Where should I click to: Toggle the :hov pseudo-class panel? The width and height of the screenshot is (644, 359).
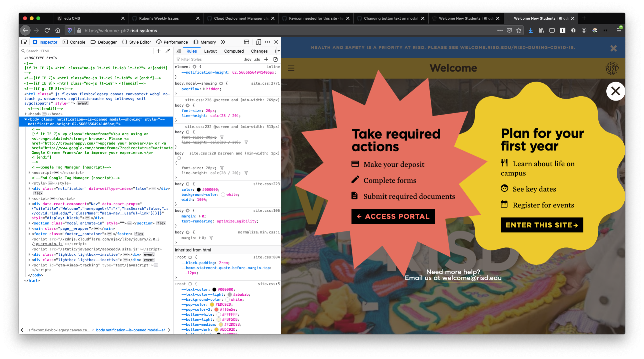point(248,59)
